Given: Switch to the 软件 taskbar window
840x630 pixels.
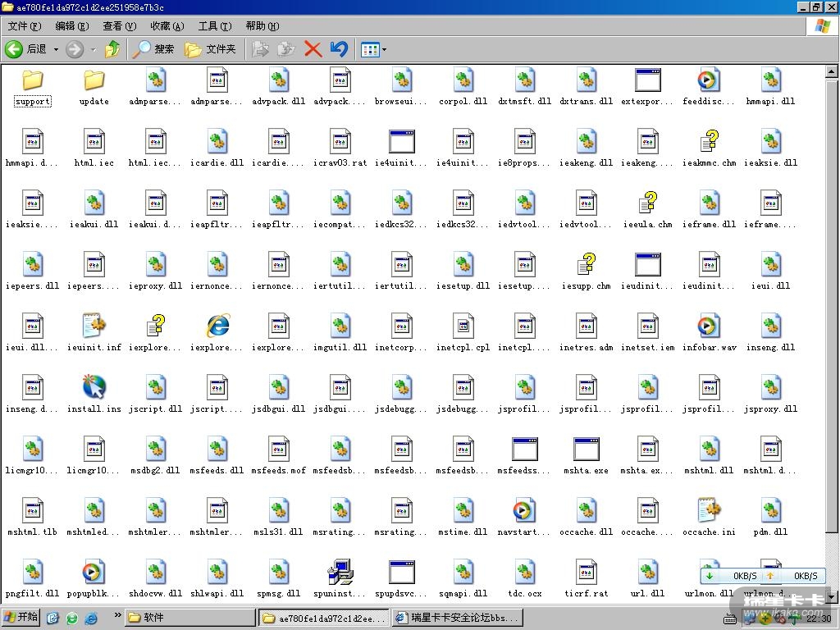Looking at the screenshot, I should 189,618.
